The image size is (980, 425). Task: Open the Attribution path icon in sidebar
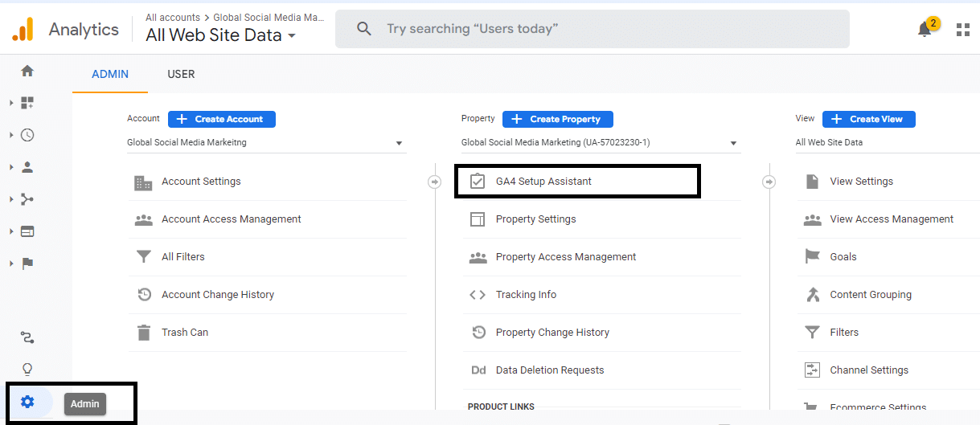27,337
